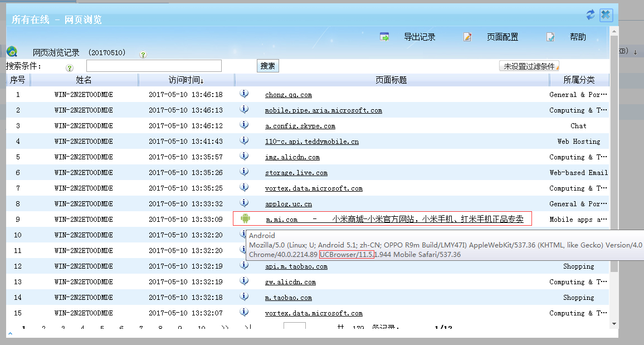The height and width of the screenshot is (345, 644).
Task: Open the mobile.pipe.aria.microsoft.com link
Action: click(323, 110)
